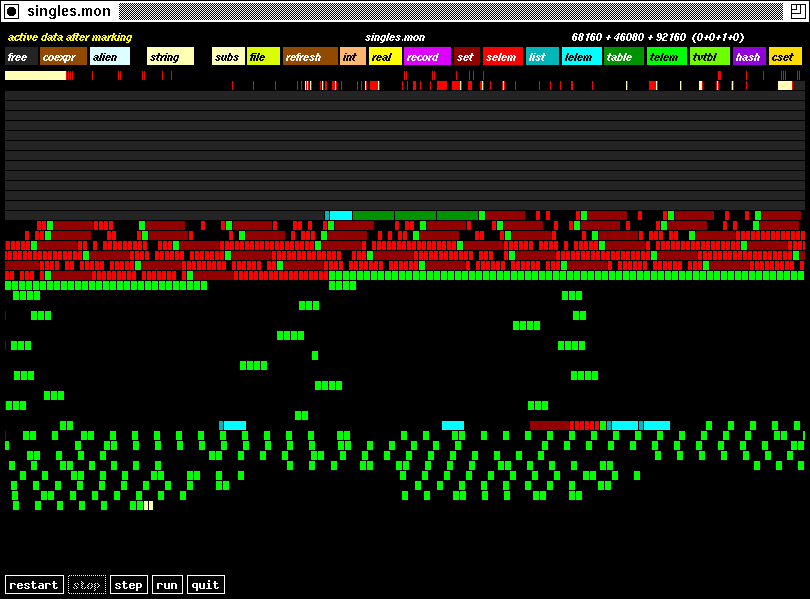Choose the subs legend swatch
Viewport: 810px width, 599px height.
(228, 57)
